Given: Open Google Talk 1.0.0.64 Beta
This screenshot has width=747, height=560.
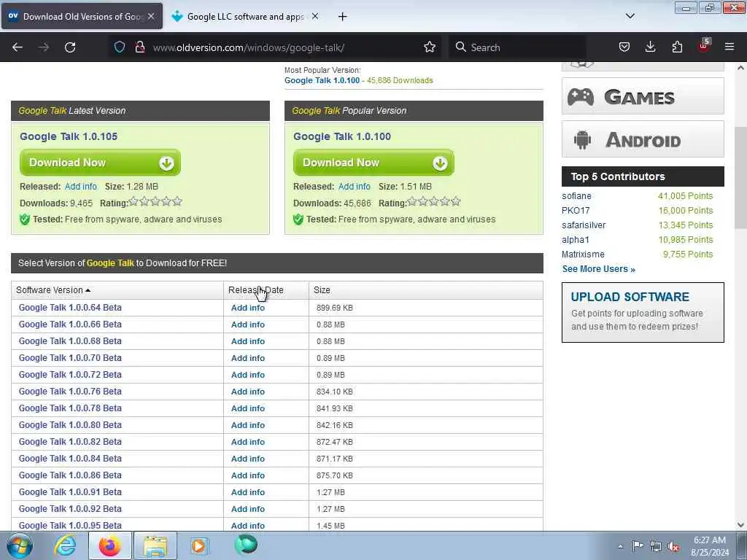Looking at the screenshot, I should 70,308.
